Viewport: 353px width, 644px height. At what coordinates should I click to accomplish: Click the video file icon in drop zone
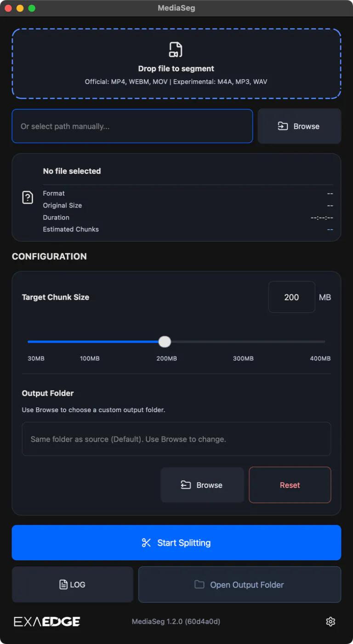[x=176, y=50]
